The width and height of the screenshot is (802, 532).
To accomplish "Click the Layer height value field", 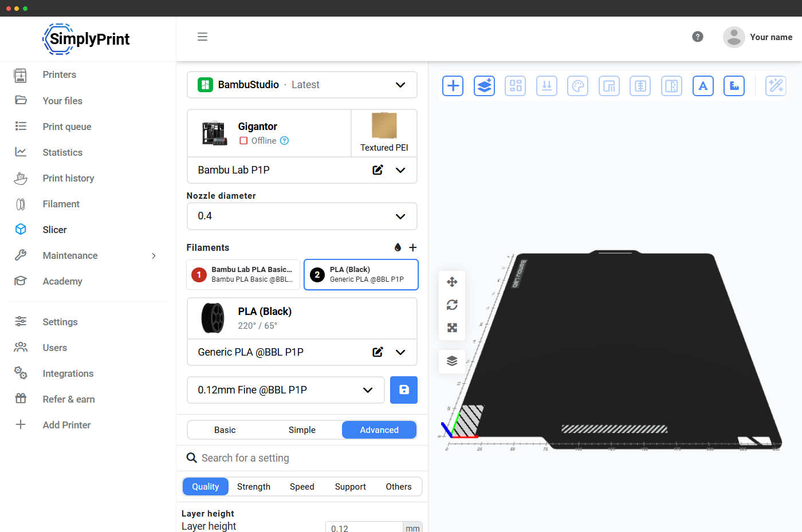I will click(x=364, y=528).
